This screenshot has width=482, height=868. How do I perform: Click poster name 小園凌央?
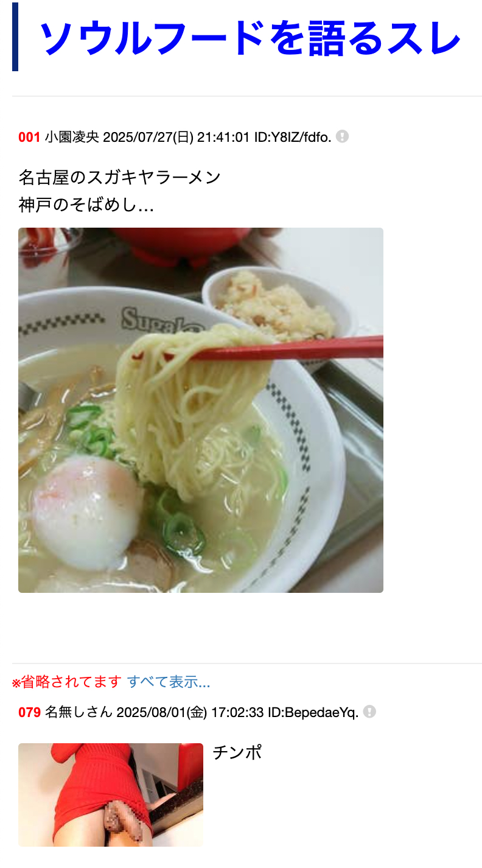tap(72, 137)
